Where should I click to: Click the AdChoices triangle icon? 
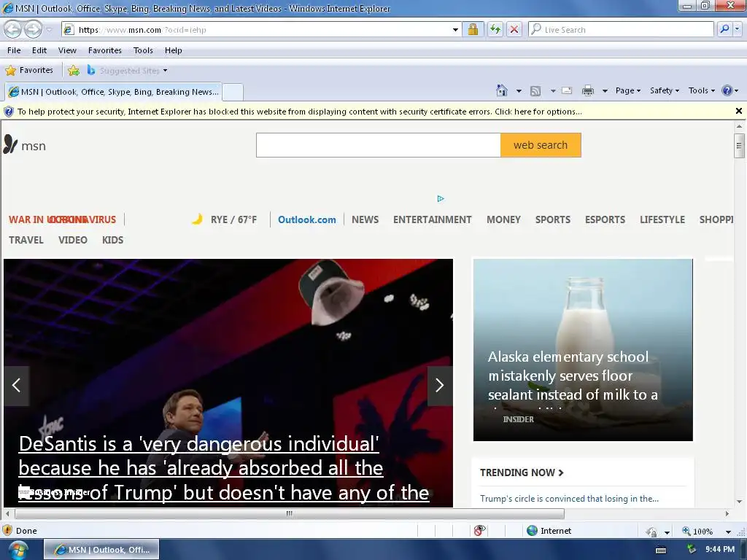[441, 198]
